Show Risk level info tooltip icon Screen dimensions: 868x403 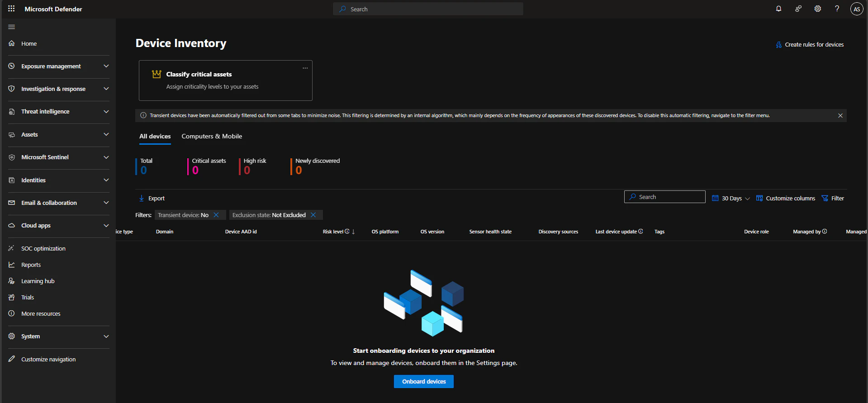pyautogui.click(x=347, y=232)
